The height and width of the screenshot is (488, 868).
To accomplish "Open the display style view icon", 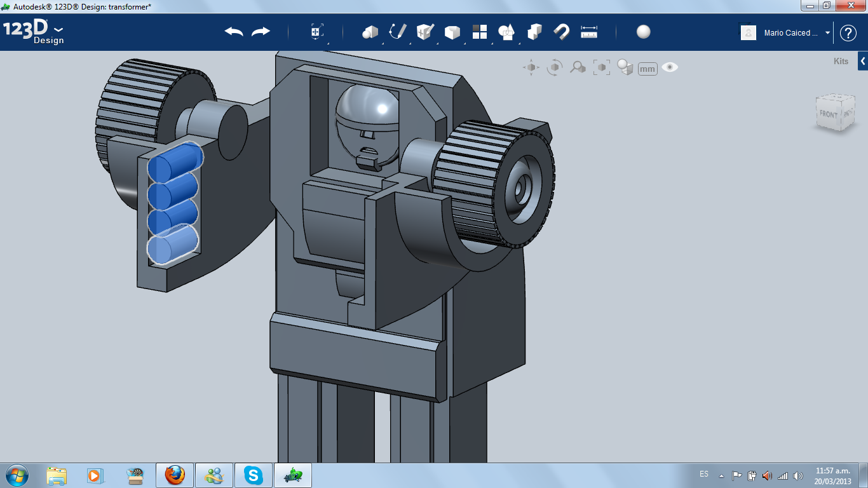I will tap(625, 67).
